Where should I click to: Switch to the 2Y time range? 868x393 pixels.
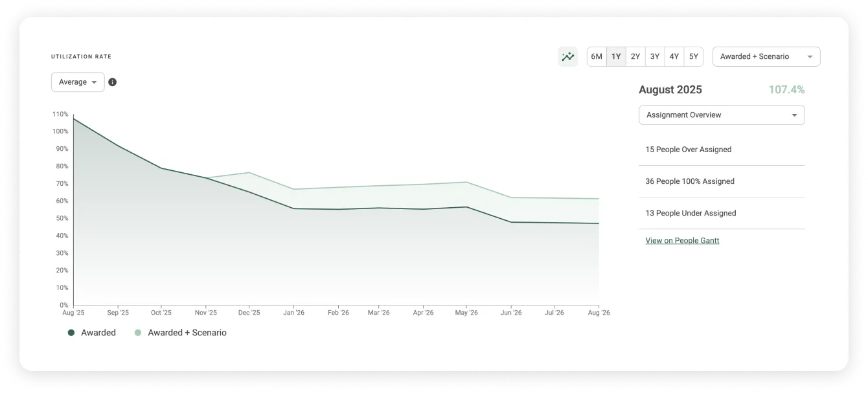pyautogui.click(x=635, y=56)
